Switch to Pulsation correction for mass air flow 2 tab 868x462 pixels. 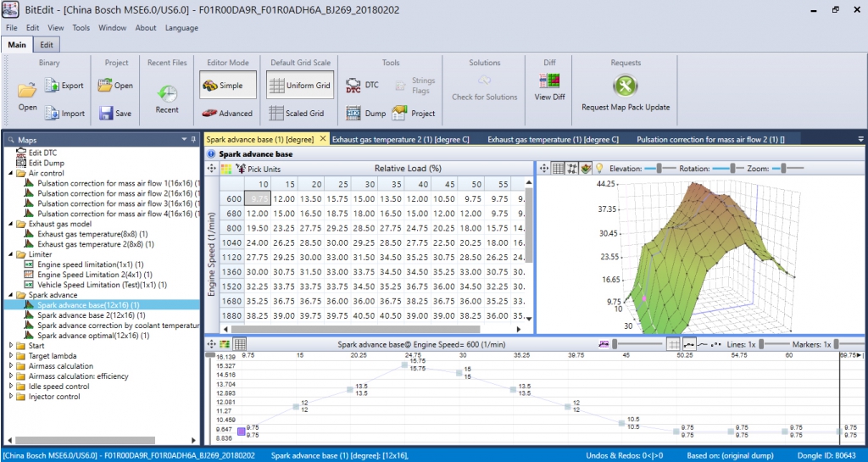coord(710,139)
